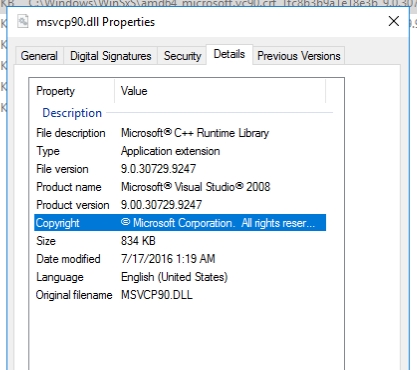Collapse the Description group heading

(72, 113)
